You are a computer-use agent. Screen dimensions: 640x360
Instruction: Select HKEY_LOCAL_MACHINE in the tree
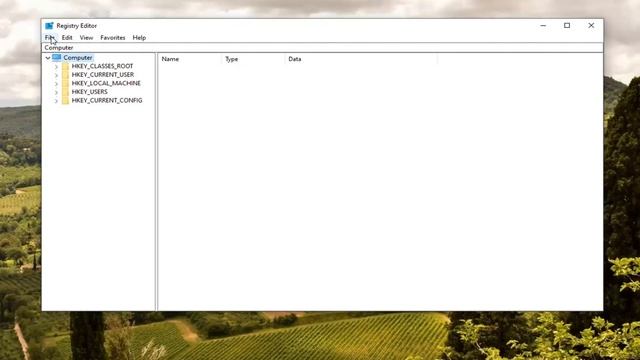(106, 83)
